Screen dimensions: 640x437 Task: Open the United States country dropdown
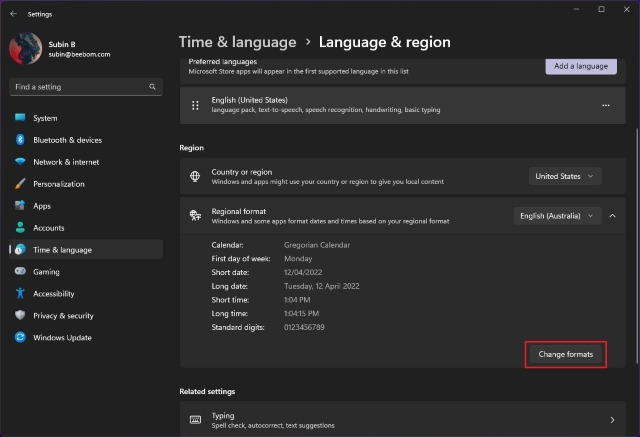565,176
